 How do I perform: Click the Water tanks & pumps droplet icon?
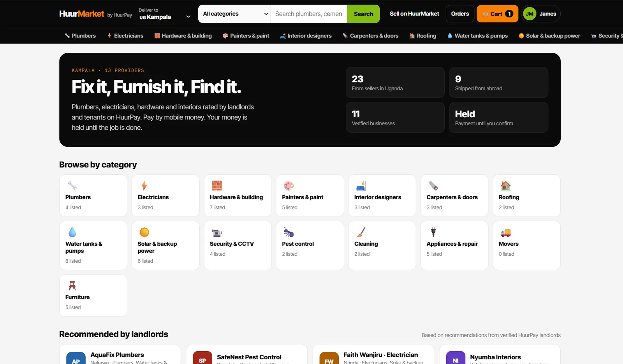pos(72,232)
